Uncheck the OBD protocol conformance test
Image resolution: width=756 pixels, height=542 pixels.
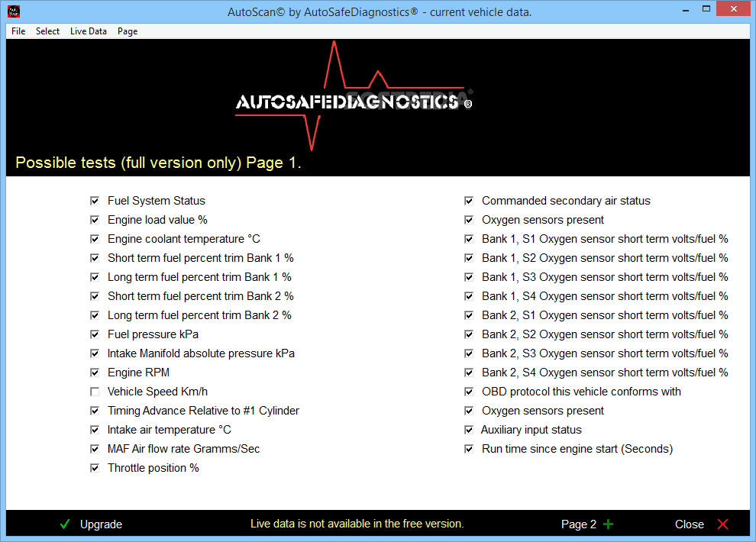(469, 391)
